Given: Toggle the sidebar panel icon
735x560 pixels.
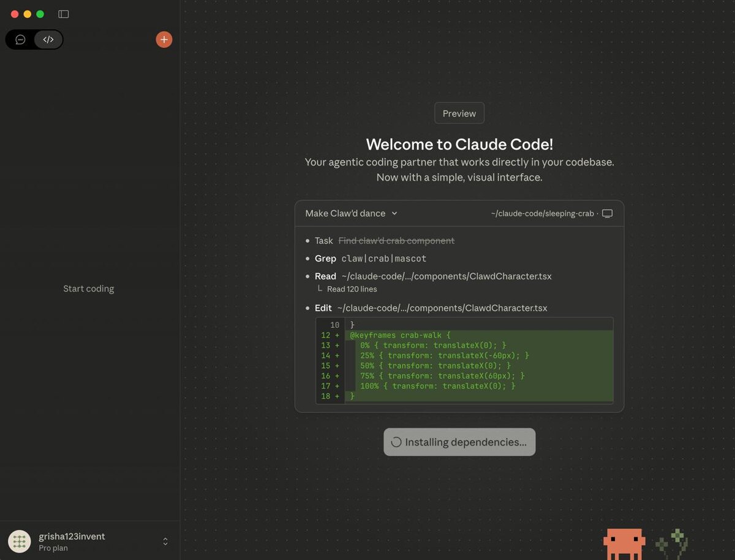Looking at the screenshot, I should pyautogui.click(x=64, y=14).
